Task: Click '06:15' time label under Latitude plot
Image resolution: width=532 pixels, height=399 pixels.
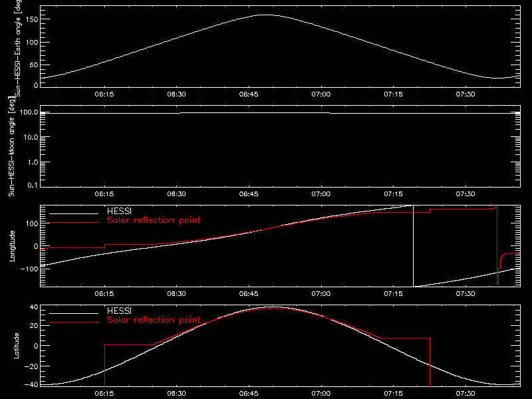Action: click(x=104, y=393)
